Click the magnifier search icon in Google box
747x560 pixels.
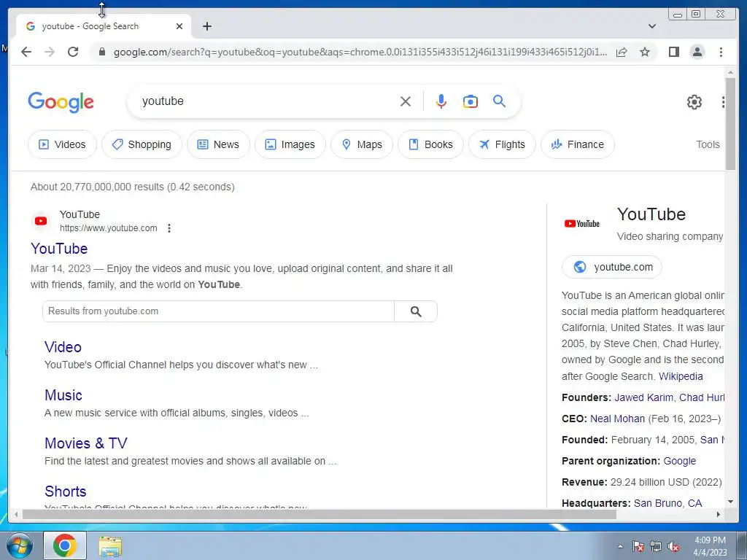[x=499, y=101]
